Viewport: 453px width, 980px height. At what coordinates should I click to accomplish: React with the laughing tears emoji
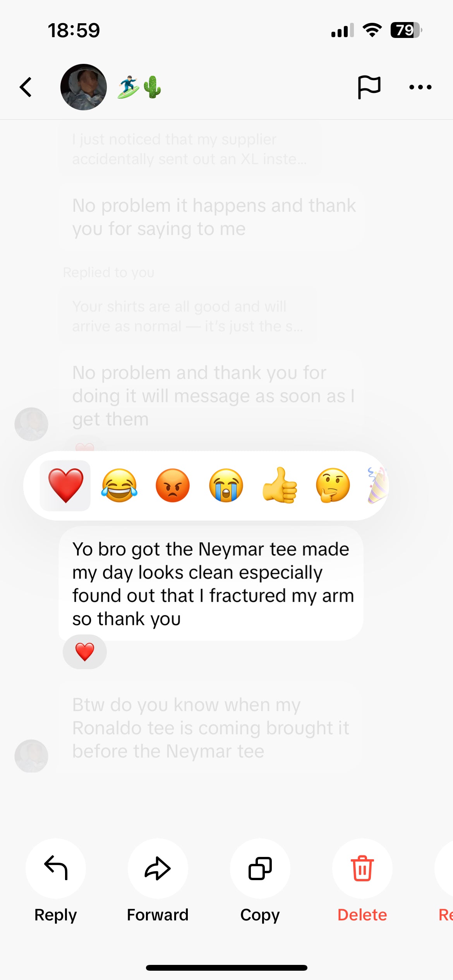tap(119, 485)
